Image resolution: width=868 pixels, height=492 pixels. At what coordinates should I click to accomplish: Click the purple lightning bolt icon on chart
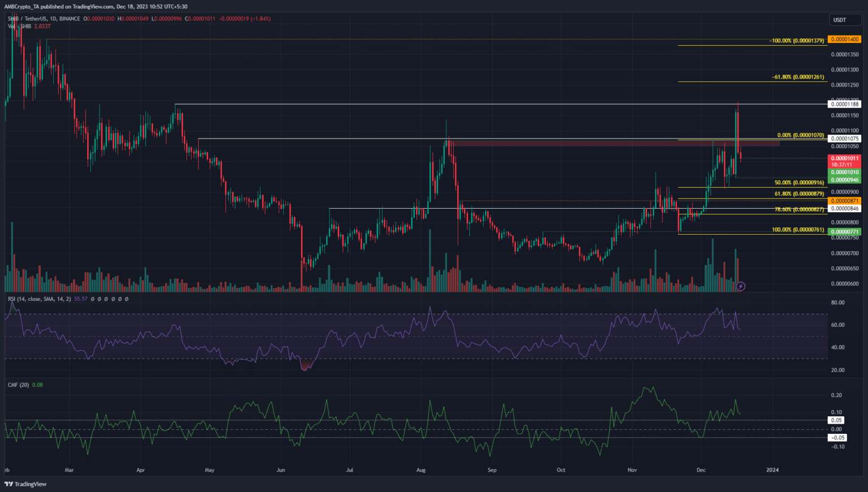pyautogui.click(x=741, y=286)
